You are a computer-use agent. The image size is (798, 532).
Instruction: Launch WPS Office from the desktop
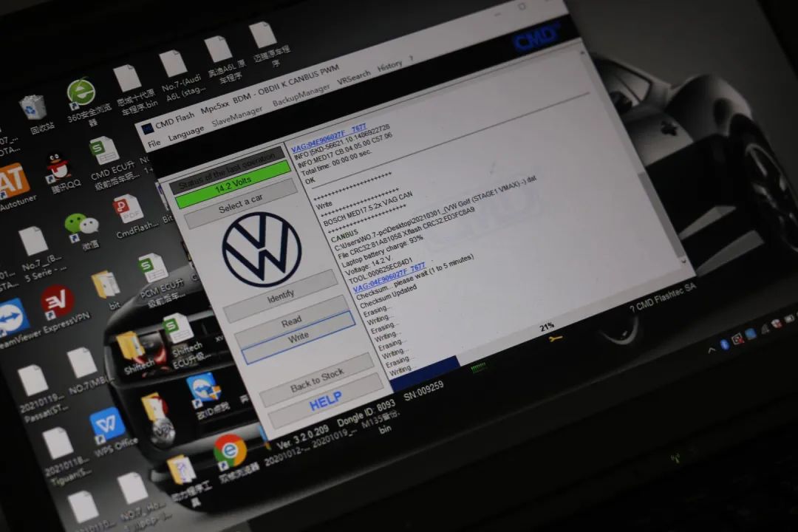[x=107, y=423]
